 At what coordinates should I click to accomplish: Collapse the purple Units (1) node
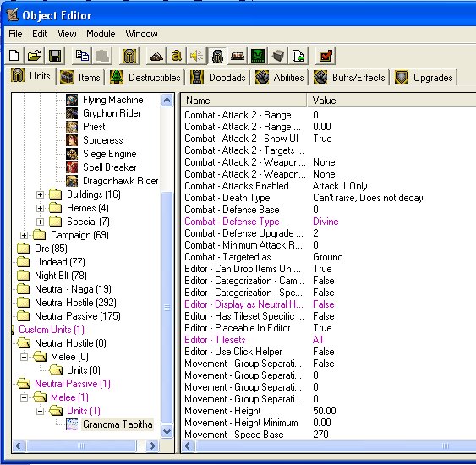[40, 411]
